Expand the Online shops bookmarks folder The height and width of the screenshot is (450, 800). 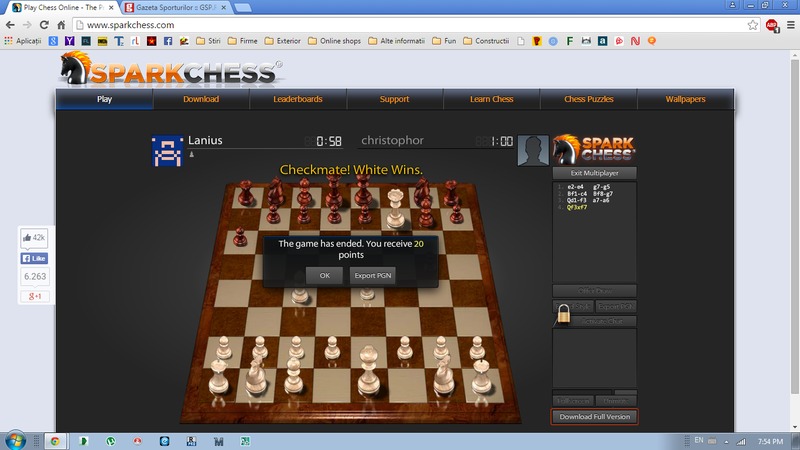pyautogui.click(x=335, y=41)
